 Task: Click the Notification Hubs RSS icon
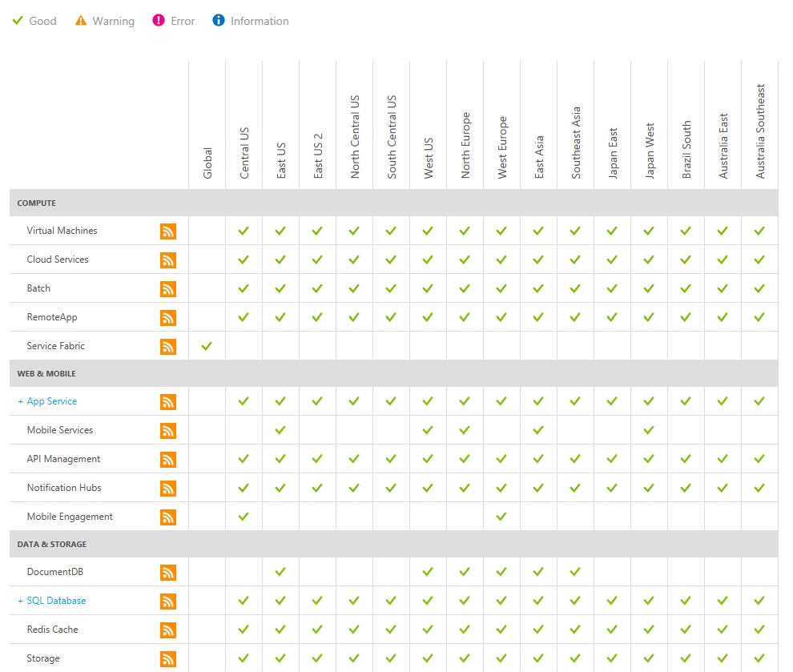click(168, 488)
